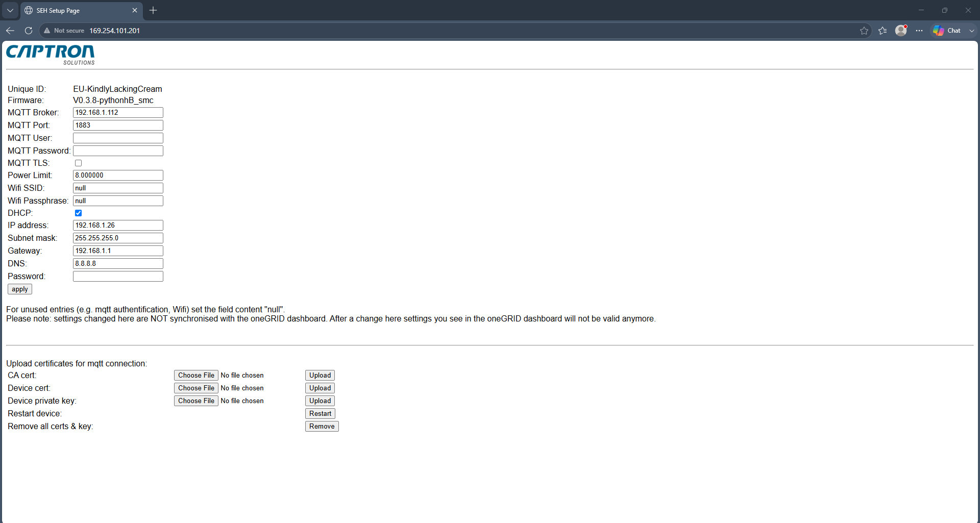
Task: Remove all certs and key
Action: [x=322, y=426]
